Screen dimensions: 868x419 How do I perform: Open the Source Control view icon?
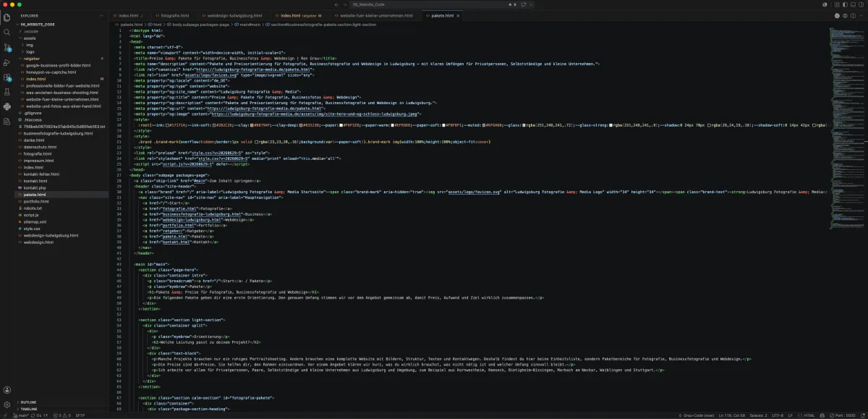click(7, 47)
